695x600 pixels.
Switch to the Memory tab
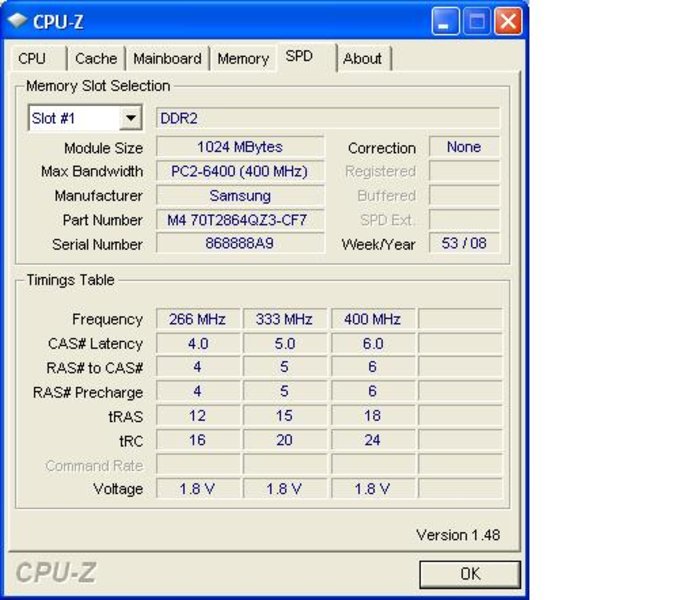(x=243, y=59)
